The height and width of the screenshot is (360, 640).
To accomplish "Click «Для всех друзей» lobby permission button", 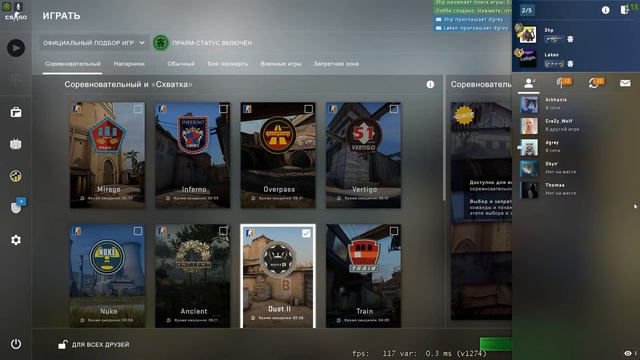I will pyautogui.click(x=94, y=344).
